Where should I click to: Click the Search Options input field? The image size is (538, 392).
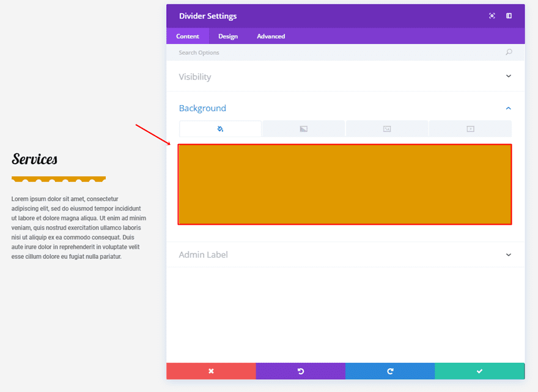point(336,53)
